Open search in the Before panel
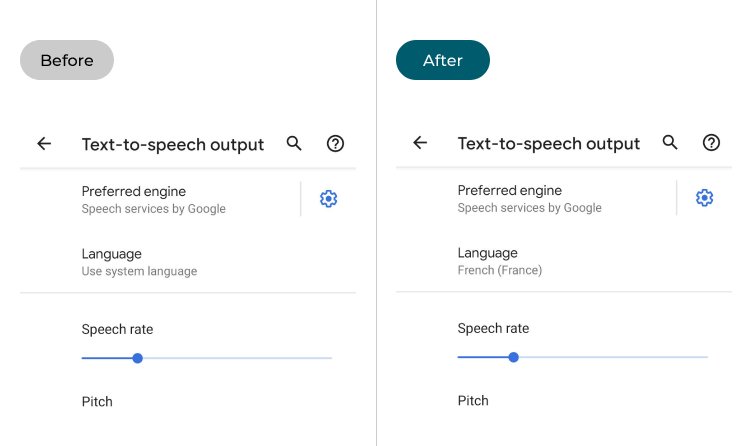752x446 pixels. pos(294,144)
